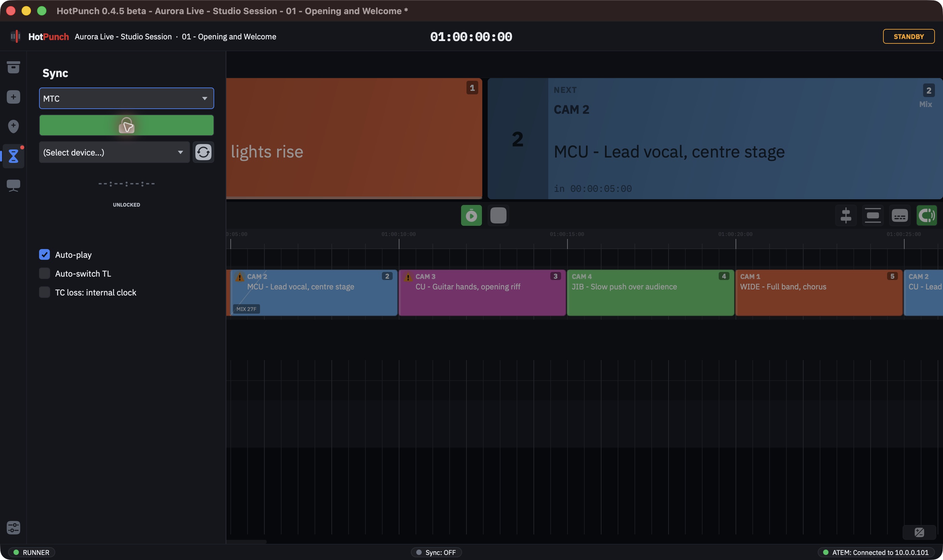Click the RUNNER status indicator
The width and height of the screenshot is (943, 560).
tap(32, 553)
